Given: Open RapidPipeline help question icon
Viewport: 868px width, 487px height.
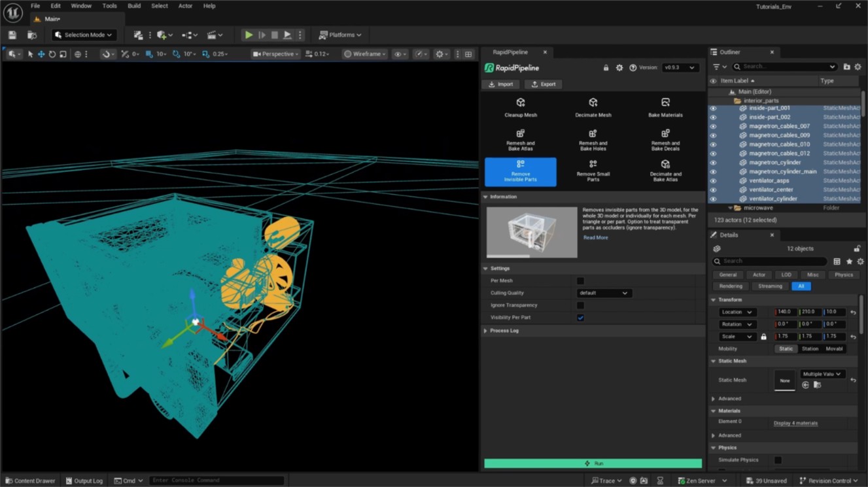Looking at the screenshot, I should 633,67.
